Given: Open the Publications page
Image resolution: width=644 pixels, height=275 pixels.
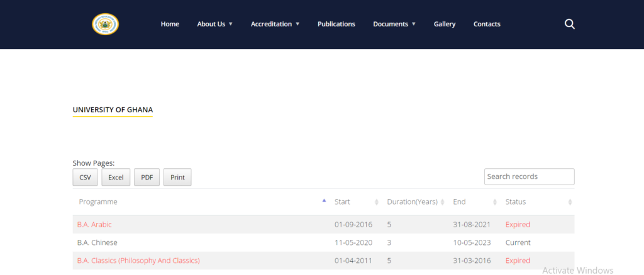Looking at the screenshot, I should tap(336, 24).
